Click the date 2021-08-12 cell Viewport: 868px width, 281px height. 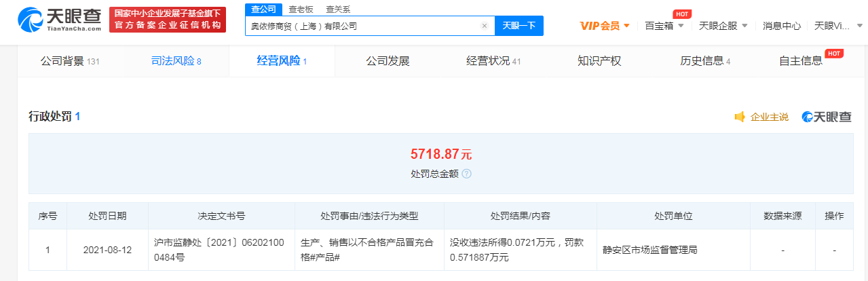pyautogui.click(x=107, y=249)
